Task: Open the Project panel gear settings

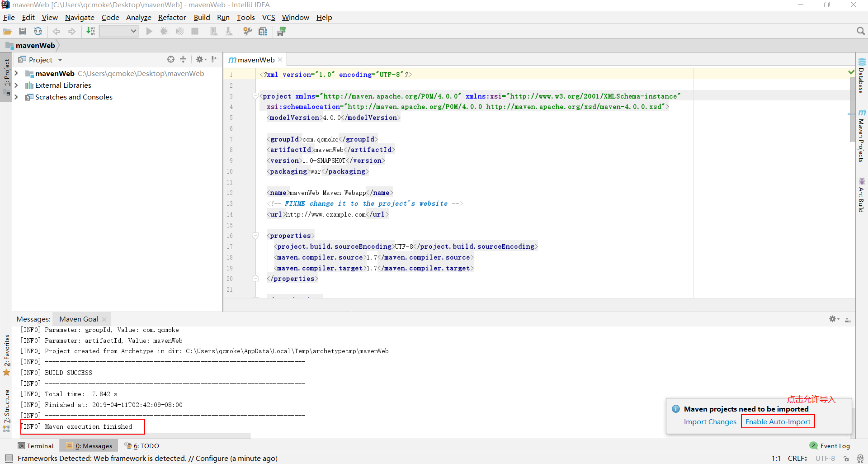Action: [201, 59]
